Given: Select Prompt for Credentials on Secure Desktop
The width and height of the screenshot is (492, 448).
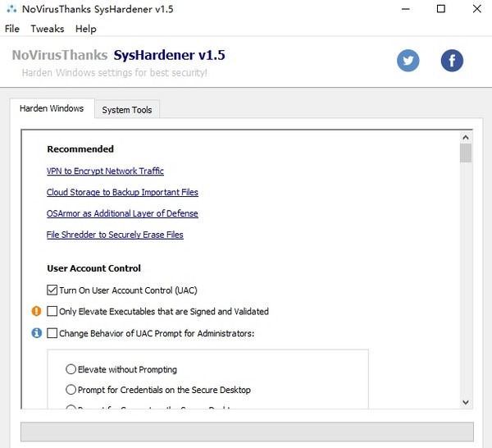Looking at the screenshot, I should click(x=71, y=390).
